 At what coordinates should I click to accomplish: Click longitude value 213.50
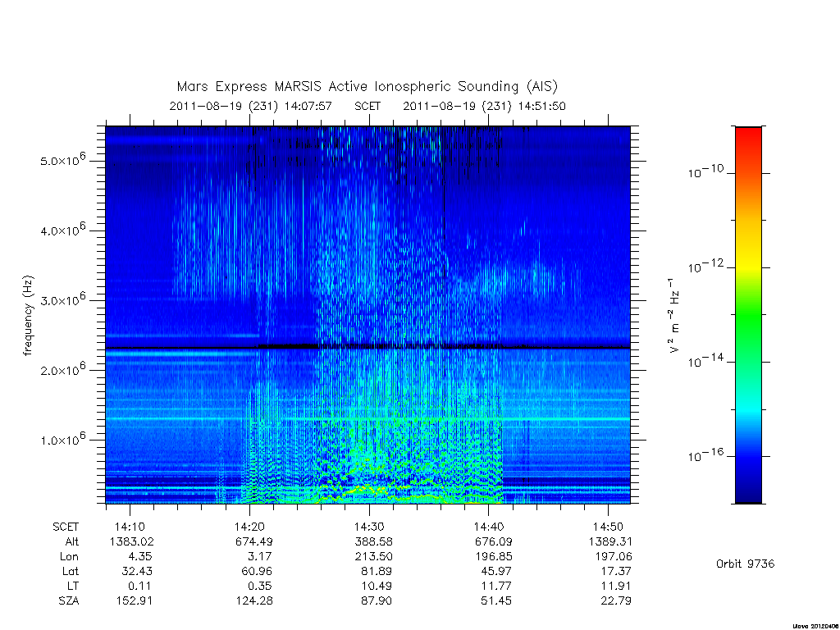coord(373,557)
